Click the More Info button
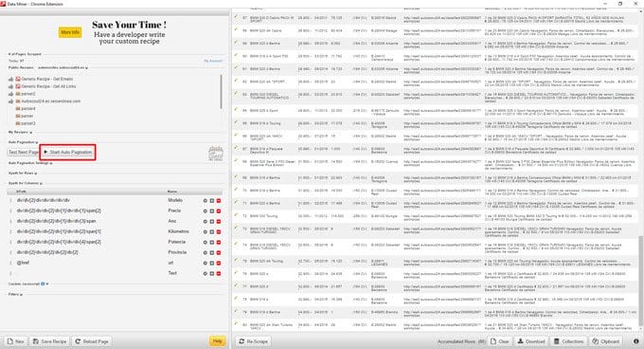Screen dimensions: 644x349 [70, 32]
